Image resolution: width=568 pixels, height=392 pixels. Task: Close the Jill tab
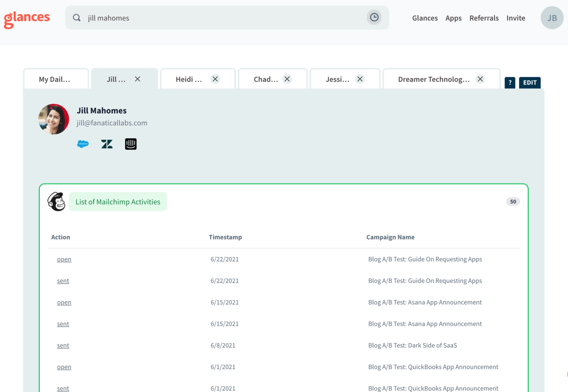[x=137, y=79]
